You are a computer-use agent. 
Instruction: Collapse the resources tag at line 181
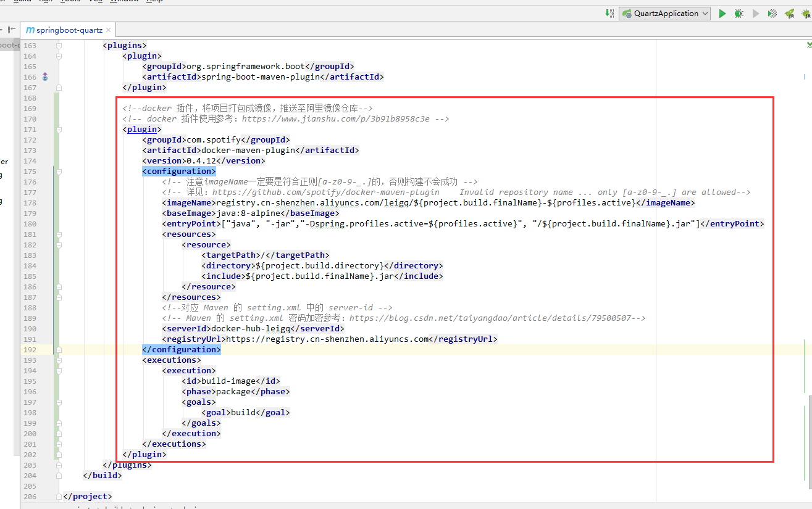(59, 234)
